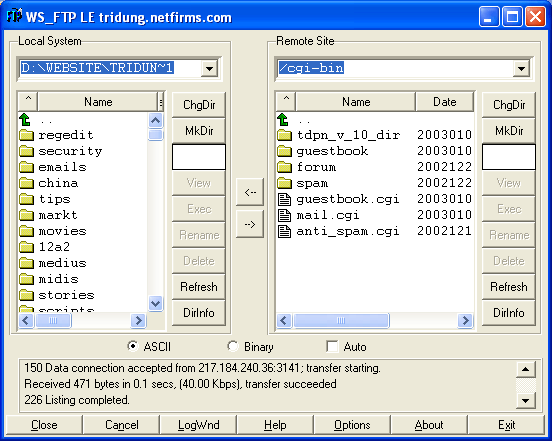Viewport: 552px width, 441px height.
Task: Click the forum folder icon
Action: (x=284, y=167)
